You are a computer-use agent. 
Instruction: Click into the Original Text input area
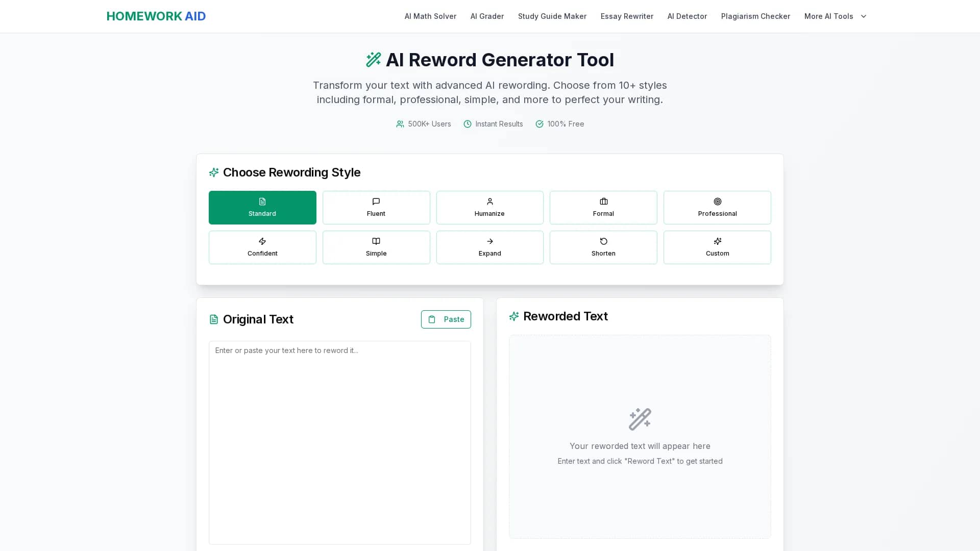(340, 443)
